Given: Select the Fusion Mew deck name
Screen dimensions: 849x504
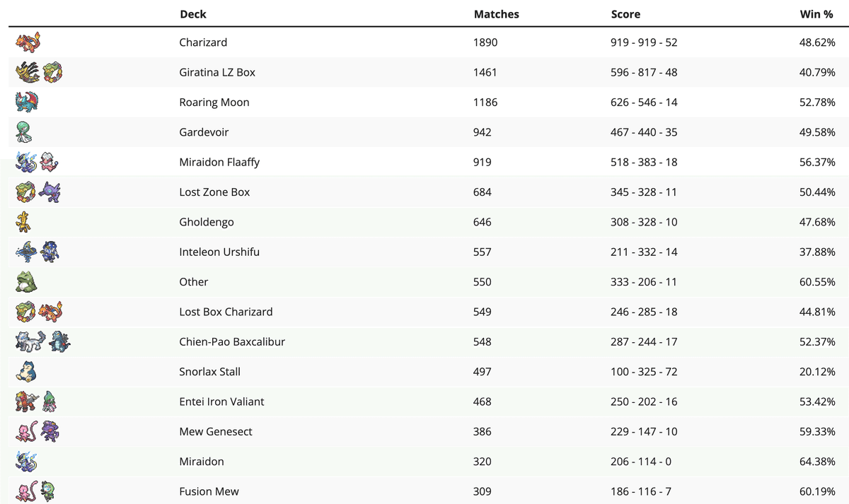Looking at the screenshot, I should pos(209,492).
